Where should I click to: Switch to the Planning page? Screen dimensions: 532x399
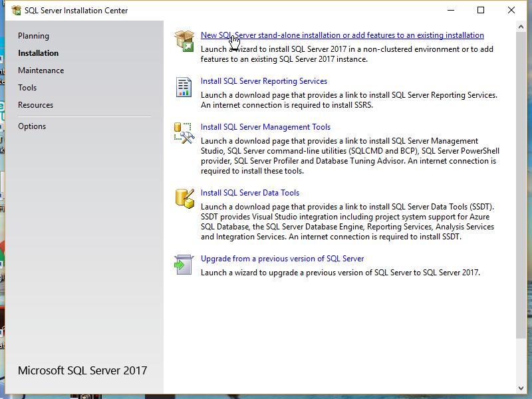coord(34,36)
